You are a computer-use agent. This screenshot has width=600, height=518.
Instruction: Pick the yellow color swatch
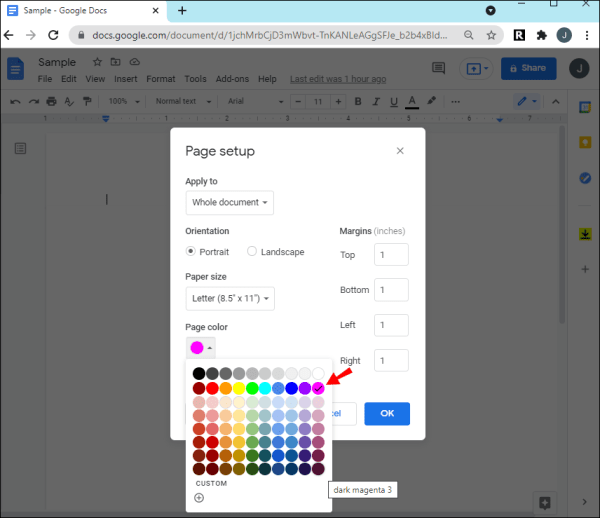tap(239, 388)
